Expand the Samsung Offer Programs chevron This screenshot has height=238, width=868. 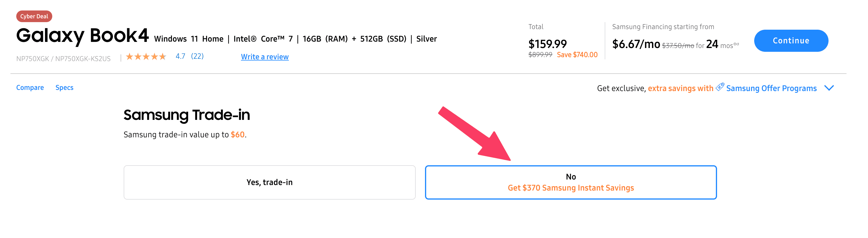pos(829,88)
